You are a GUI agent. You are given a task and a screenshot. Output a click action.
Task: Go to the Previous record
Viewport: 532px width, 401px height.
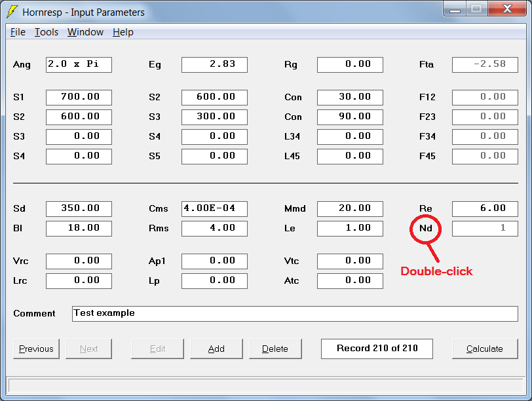pyautogui.click(x=36, y=349)
